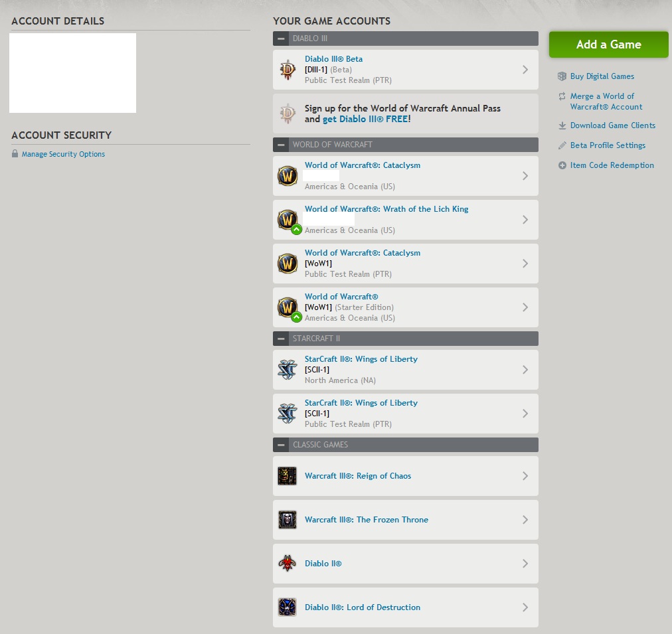672x634 pixels.
Task: Click green upgrade badge on Lich King account
Action: click(297, 230)
